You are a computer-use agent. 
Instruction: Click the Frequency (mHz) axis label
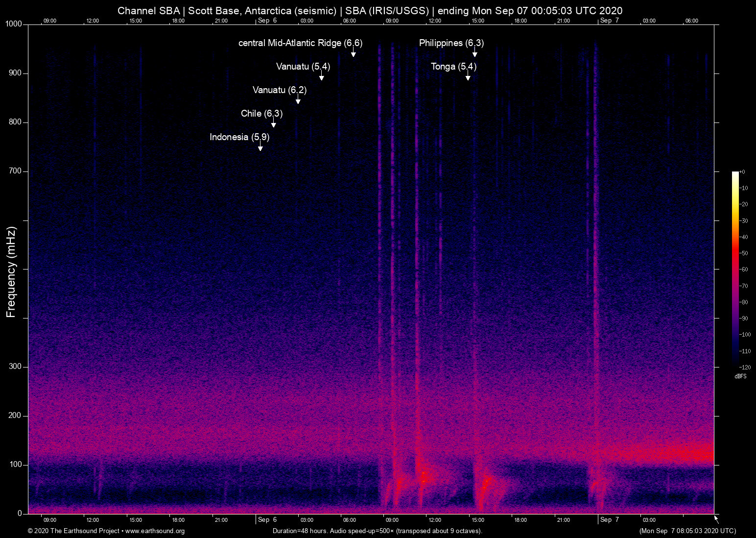[x=11, y=272]
